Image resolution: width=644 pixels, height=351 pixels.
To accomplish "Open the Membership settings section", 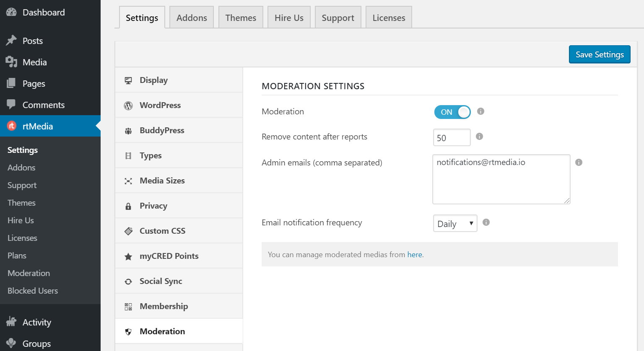I will click(x=164, y=306).
